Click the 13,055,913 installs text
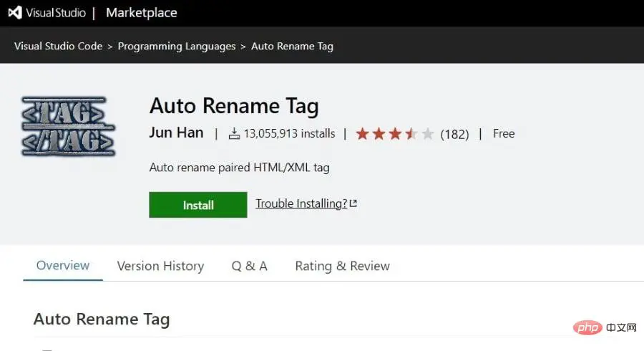Screen dimensions: 644x351 pos(289,133)
